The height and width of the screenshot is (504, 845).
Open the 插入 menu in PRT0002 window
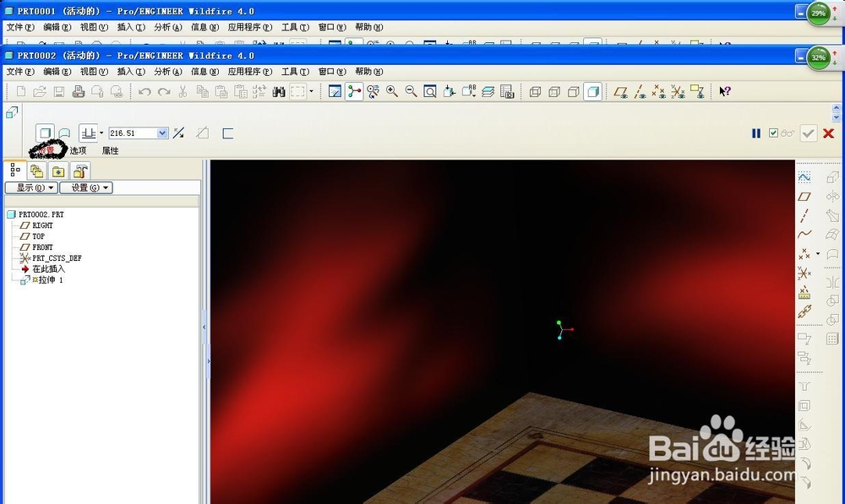[x=131, y=72]
